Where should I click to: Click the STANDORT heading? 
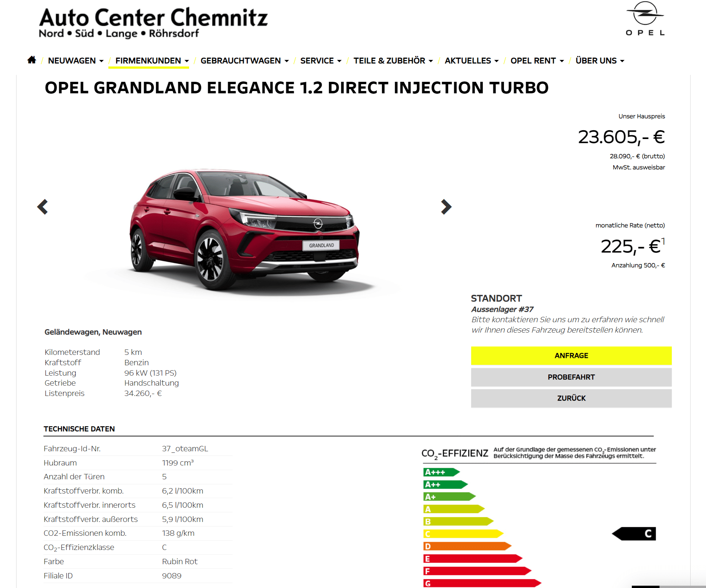coord(497,298)
